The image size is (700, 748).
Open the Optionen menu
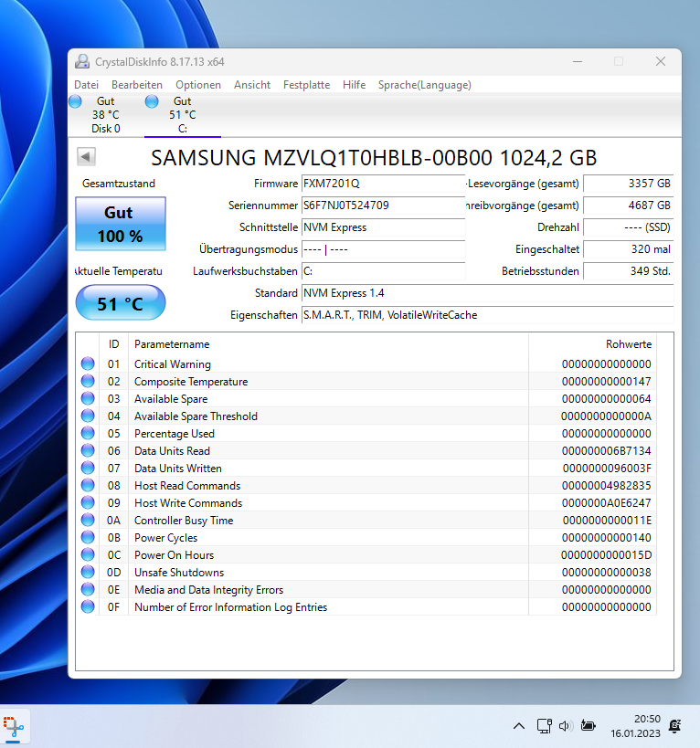click(x=198, y=84)
